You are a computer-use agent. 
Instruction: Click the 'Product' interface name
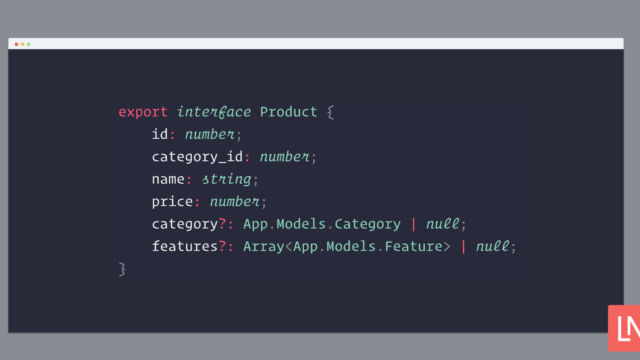click(289, 111)
